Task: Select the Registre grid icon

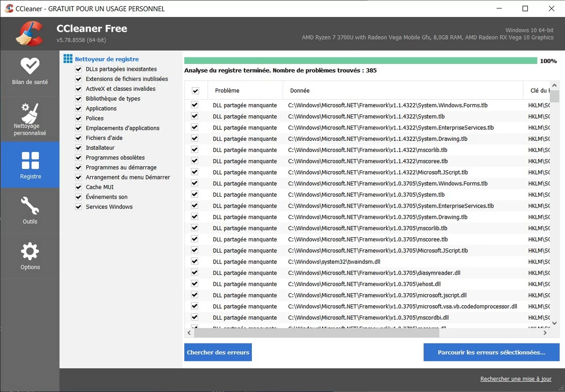Action: coord(30,160)
